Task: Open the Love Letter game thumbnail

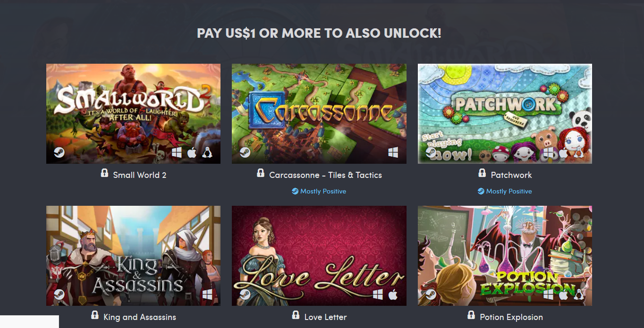Action: tap(319, 256)
